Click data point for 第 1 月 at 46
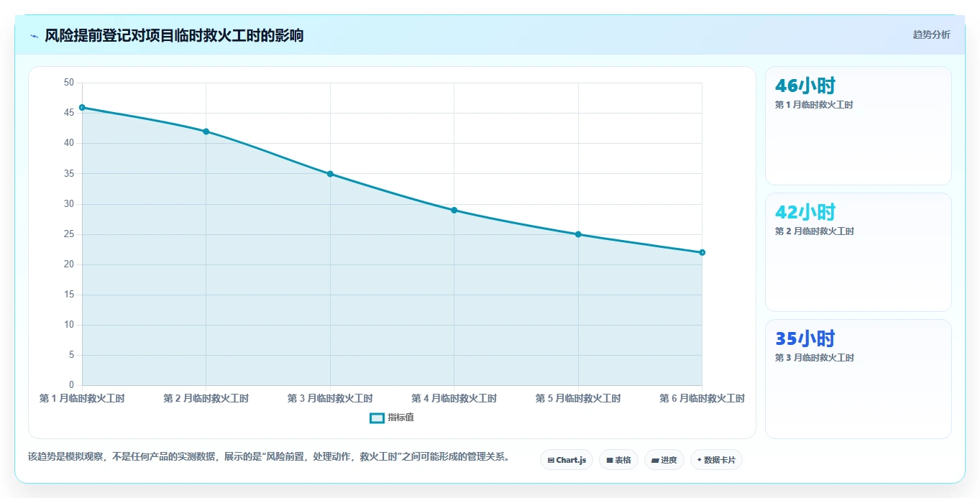 82,107
